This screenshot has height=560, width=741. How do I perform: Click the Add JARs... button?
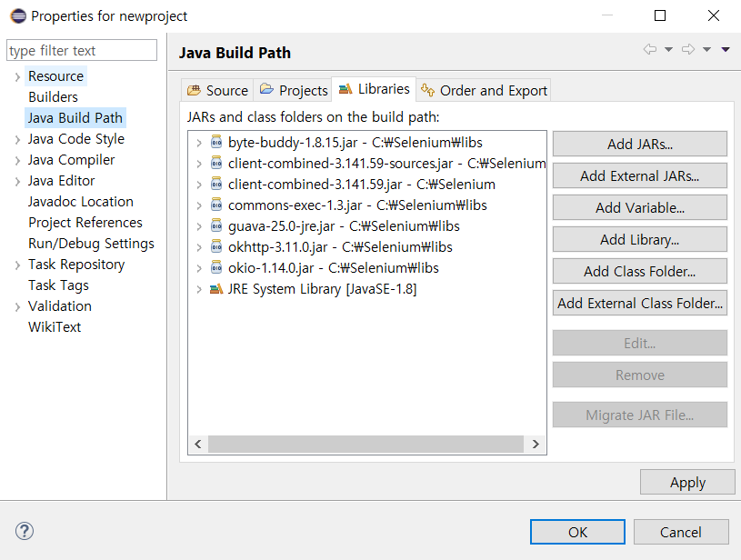point(639,144)
